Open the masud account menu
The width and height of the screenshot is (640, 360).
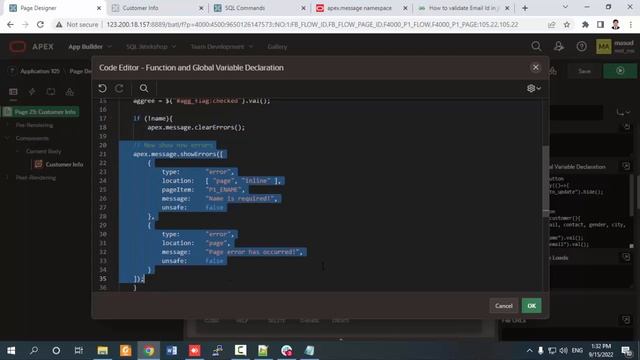tap(616, 47)
